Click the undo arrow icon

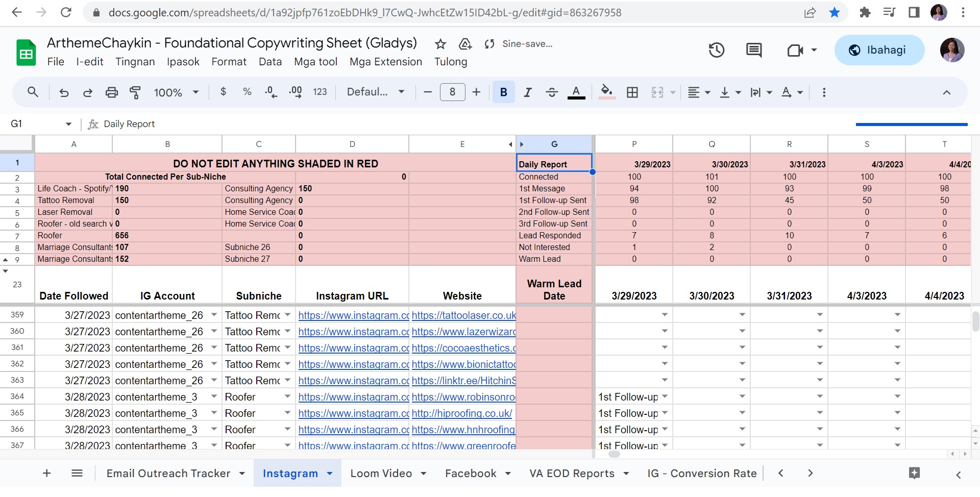64,92
